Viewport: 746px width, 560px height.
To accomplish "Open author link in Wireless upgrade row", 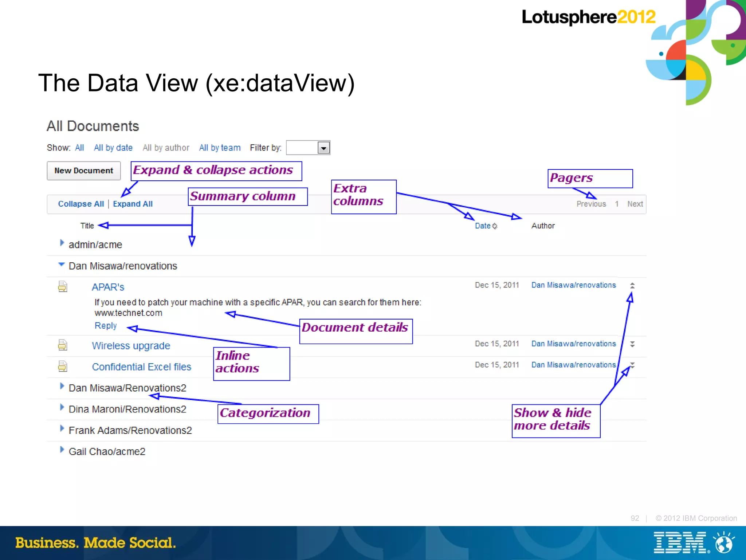I will tap(574, 344).
